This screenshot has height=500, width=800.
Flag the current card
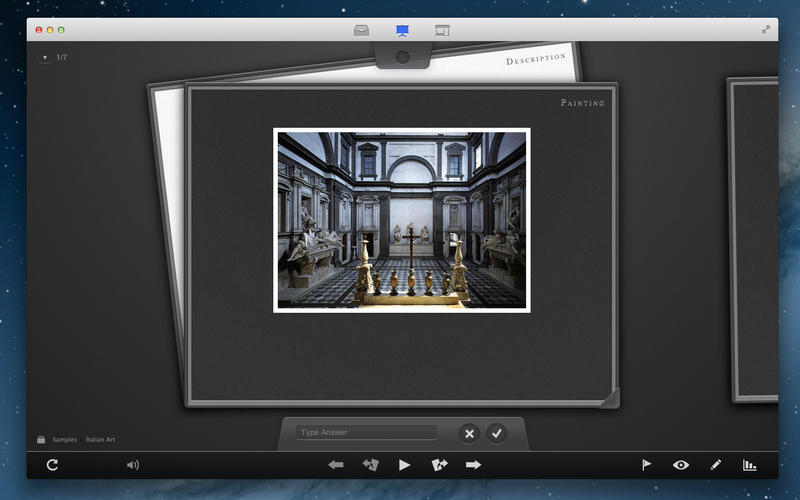coord(646,465)
